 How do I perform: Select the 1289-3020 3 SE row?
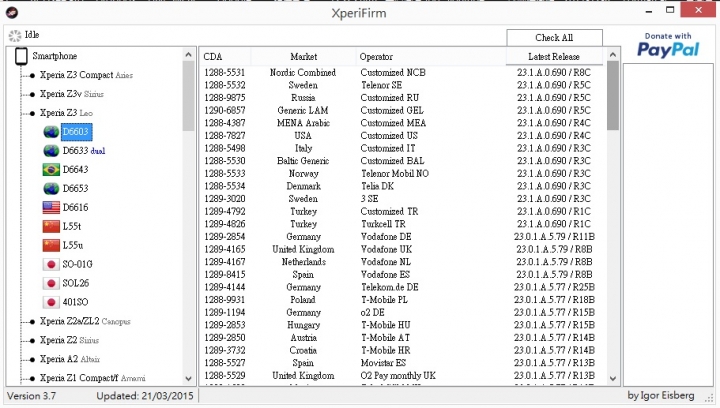tap(403, 199)
